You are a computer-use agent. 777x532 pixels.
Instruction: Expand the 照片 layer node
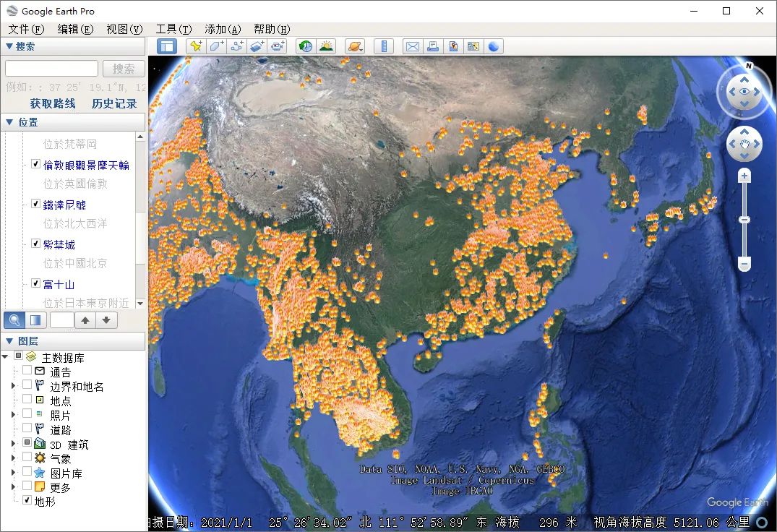coord(14,414)
